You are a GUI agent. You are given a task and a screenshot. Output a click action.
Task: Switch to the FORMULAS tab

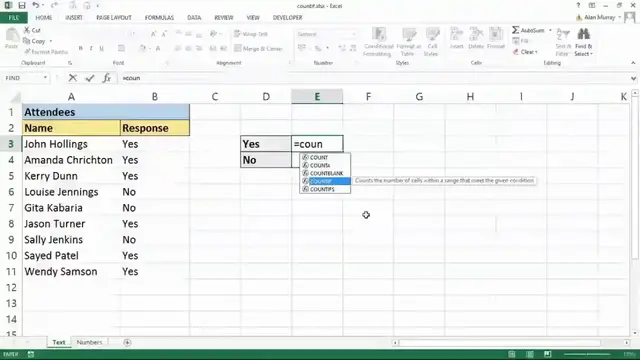point(159,18)
